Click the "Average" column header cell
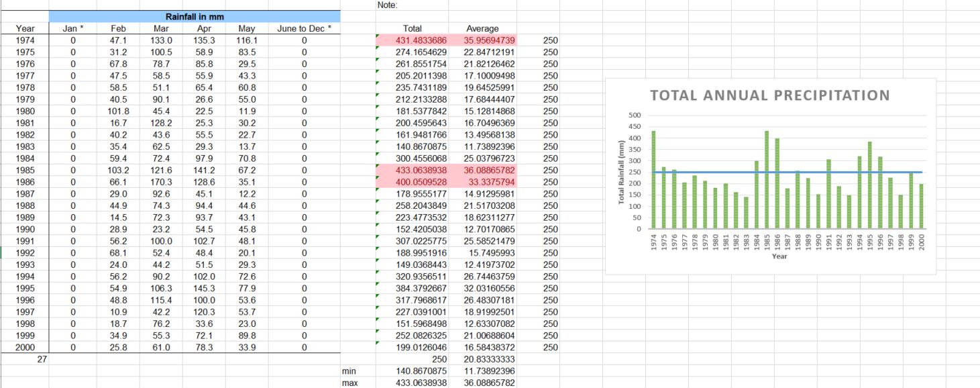The image size is (980, 388). coord(482,28)
